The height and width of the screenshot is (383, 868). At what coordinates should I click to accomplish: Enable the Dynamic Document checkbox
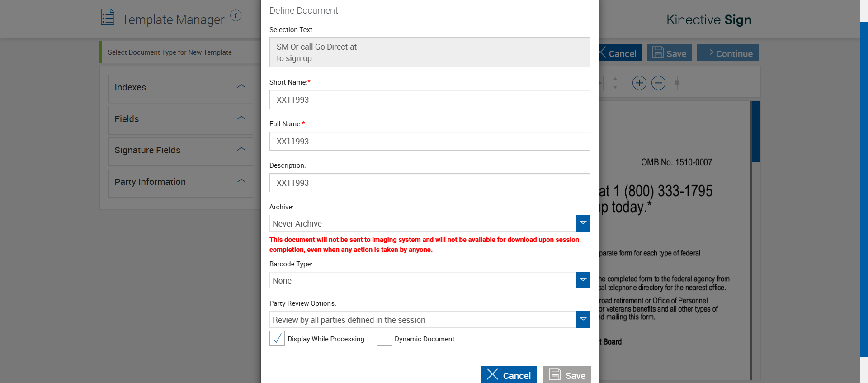pos(384,338)
